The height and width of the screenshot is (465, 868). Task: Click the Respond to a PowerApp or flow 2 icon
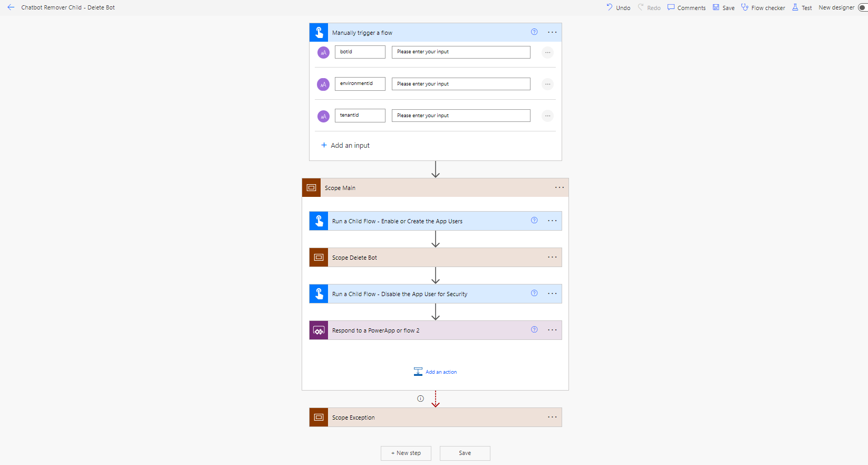coord(319,330)
